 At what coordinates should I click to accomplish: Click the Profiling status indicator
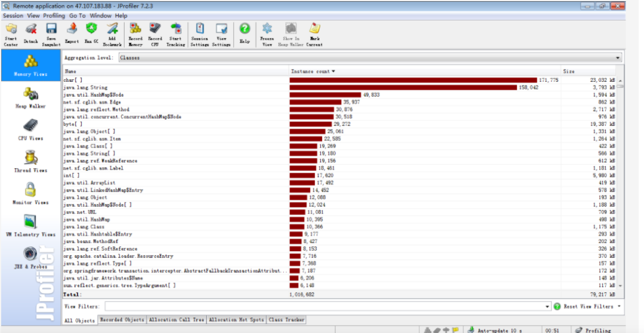(593, 330)
